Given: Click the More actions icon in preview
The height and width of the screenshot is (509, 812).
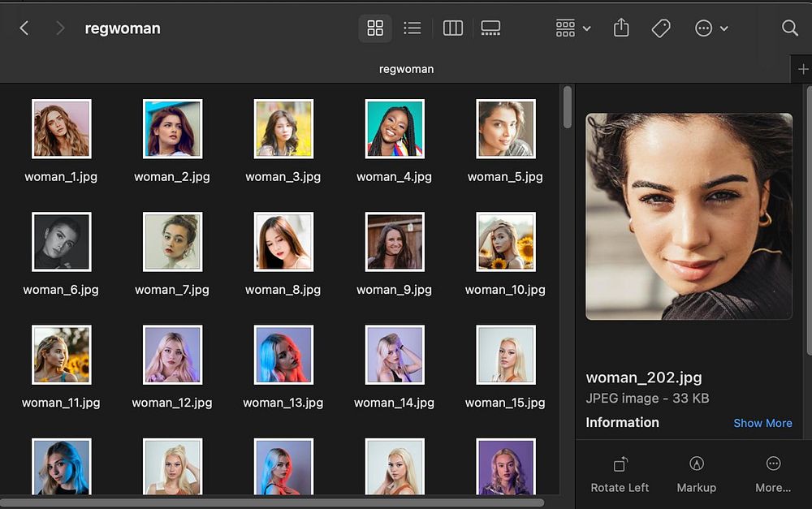Looking at the screenshot, I should point(773,464).
